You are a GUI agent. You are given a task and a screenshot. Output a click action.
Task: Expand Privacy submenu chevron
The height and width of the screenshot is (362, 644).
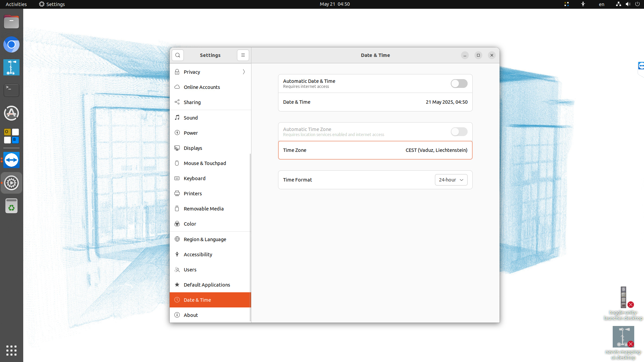(x=244, y=72)
